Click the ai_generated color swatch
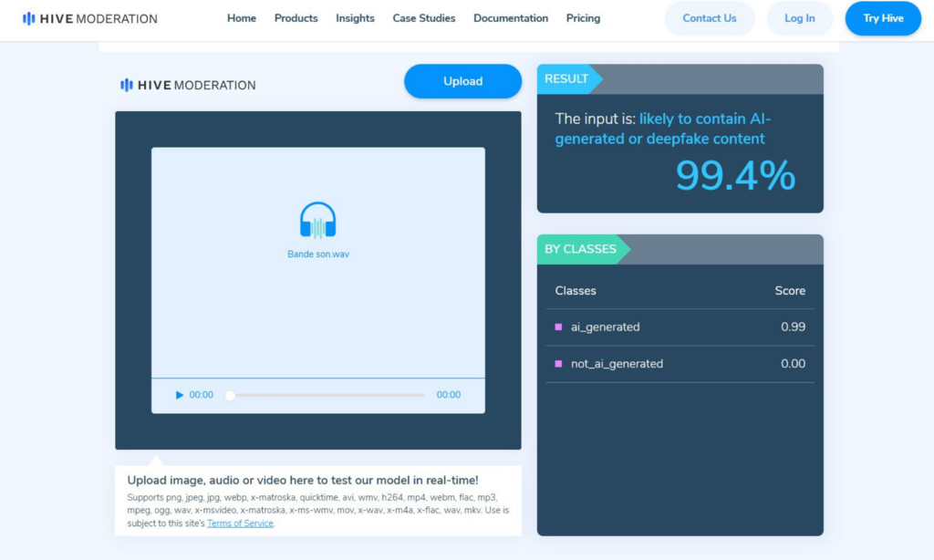Image resolution: width=934 pixels, height=560 pixels. point(559,327)
